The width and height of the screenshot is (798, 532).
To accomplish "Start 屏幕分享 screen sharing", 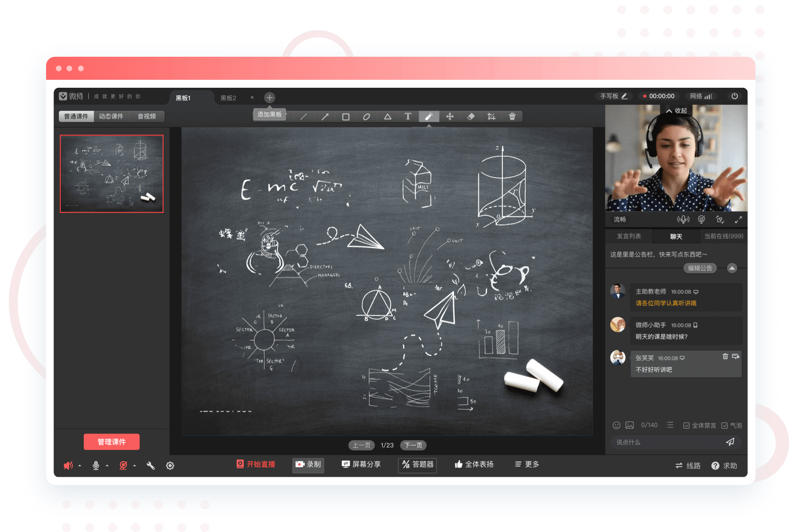I will 361,464.
